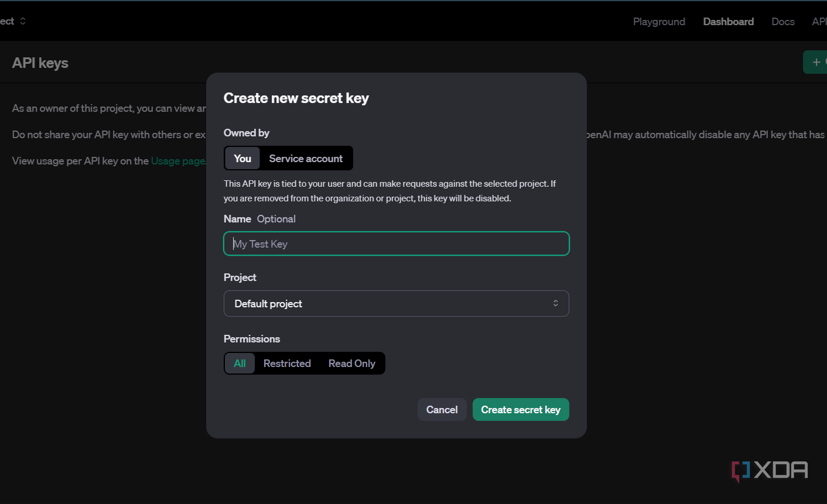The image size is (827, 504).
Task: Open the Dashboard tab in header
Action: 728,22
